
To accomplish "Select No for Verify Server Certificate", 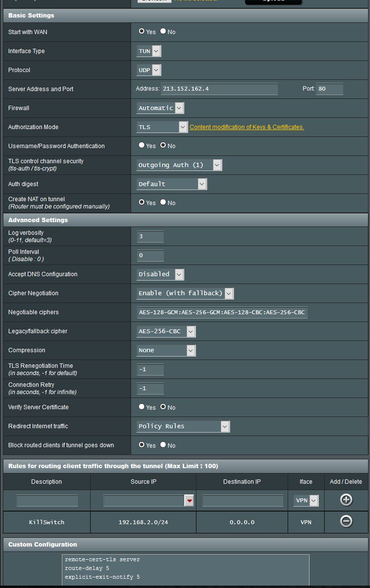I will click(163, 407).
